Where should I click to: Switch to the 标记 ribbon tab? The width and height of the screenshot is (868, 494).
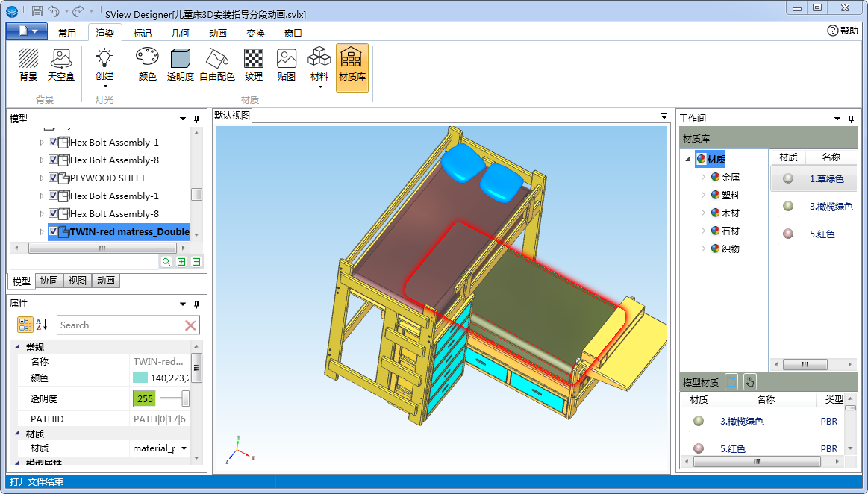point(143,33)
